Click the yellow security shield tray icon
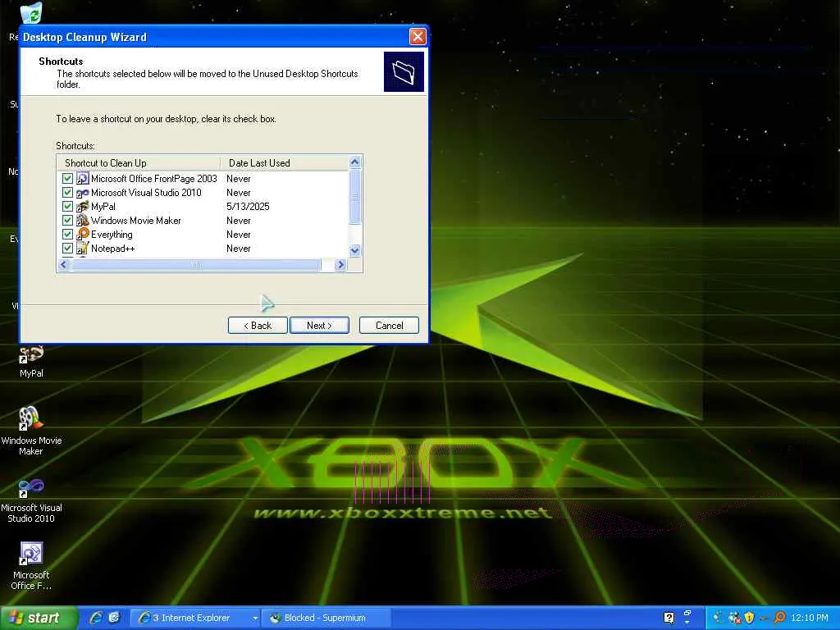Screen dimensions: 840x630 click(x=749, y=618)
